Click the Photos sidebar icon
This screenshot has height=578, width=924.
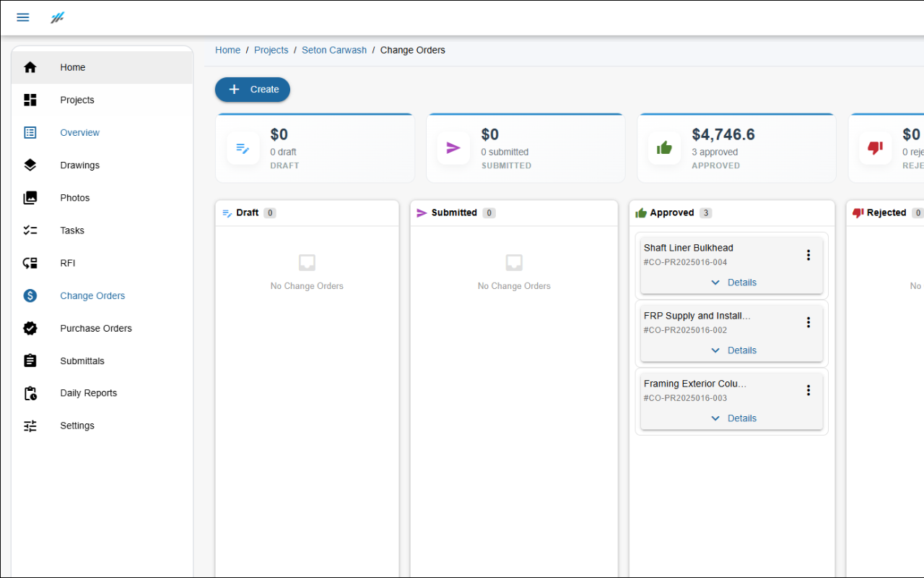(30, 197)
